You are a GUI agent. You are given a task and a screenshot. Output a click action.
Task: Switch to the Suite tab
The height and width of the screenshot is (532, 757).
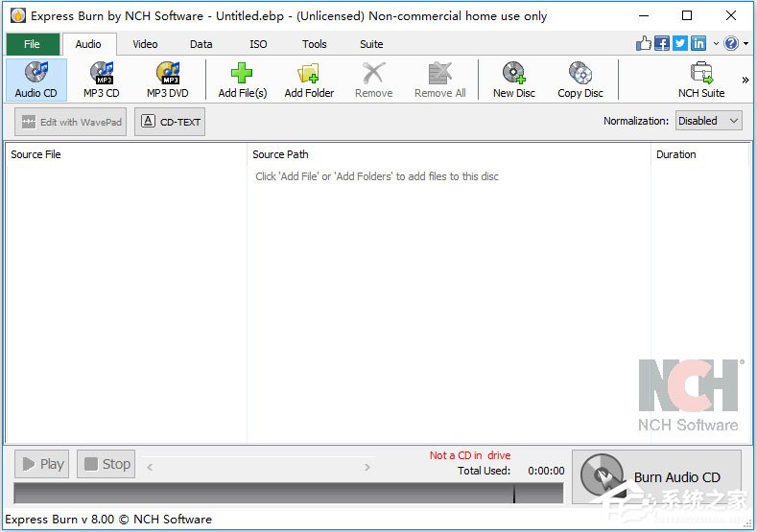371,44
